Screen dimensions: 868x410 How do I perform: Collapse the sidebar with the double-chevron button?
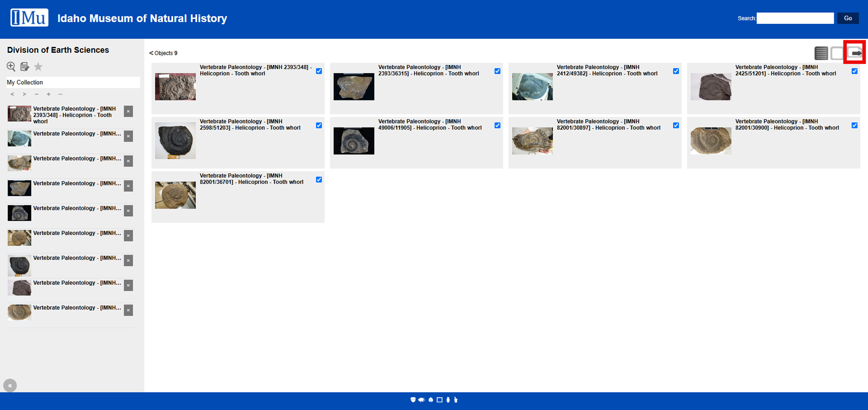10,385
